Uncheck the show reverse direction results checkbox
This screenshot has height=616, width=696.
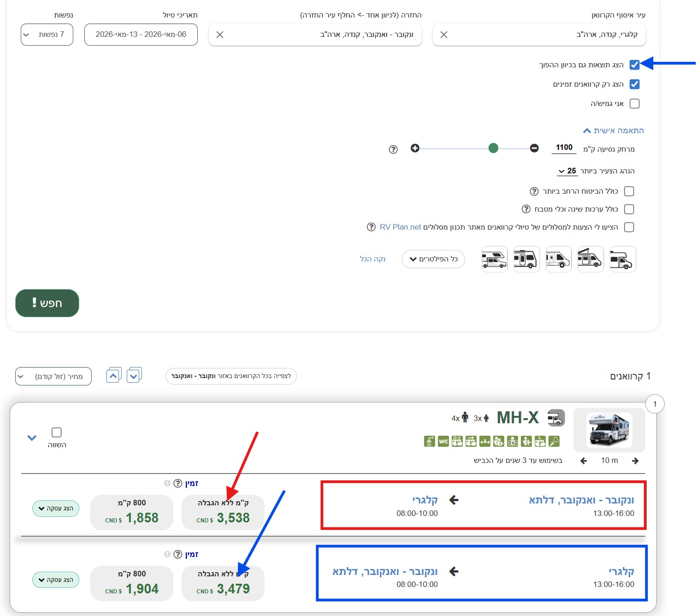point(634,65)
